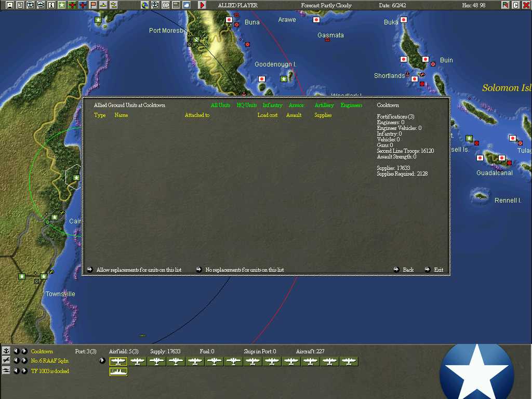Click the red arrow end-turn icon
The width and height of the screenshot is (532, 399).
[202, 5]
